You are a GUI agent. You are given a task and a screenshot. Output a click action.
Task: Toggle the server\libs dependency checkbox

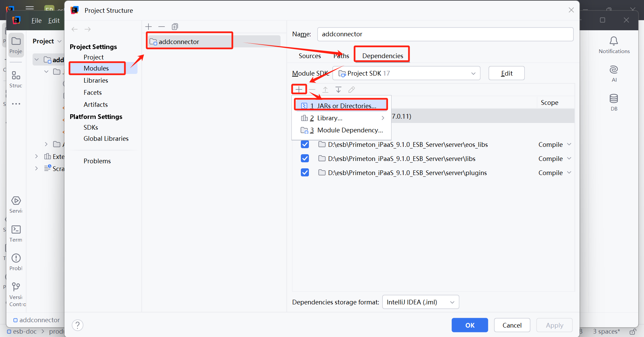coord(305,159)
